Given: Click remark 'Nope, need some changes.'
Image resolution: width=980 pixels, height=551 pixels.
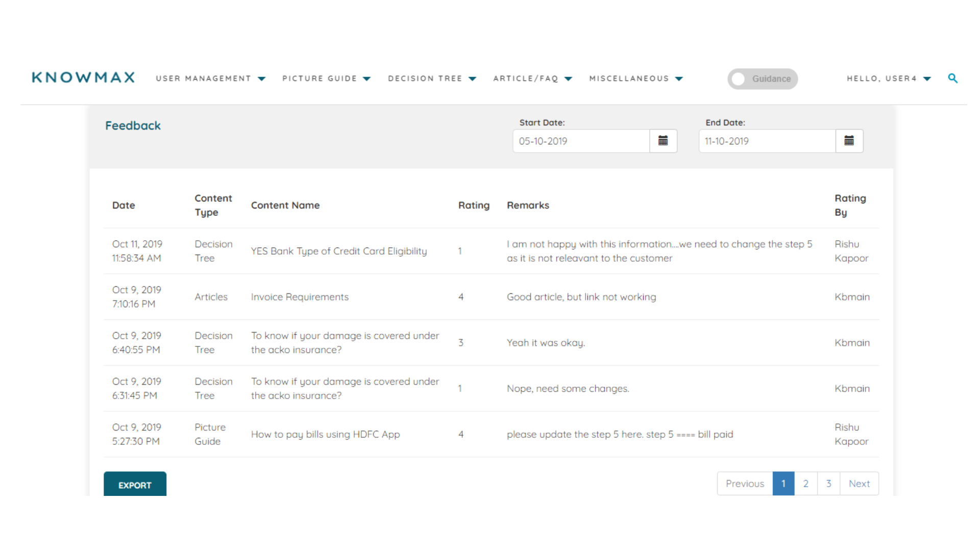Looking at the screenshot, I should [568, 389].
